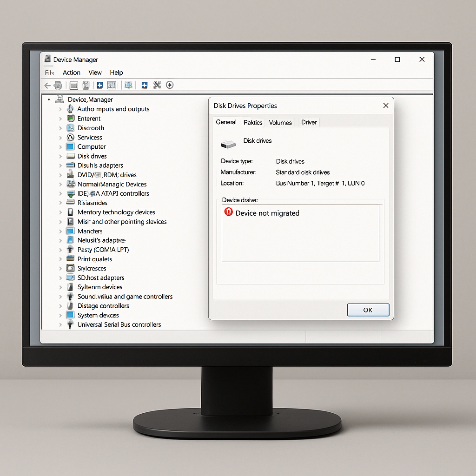Click the Pasty (COM!A LPT) icon
This screenshot has height=476, width=476.
(70, 249)
